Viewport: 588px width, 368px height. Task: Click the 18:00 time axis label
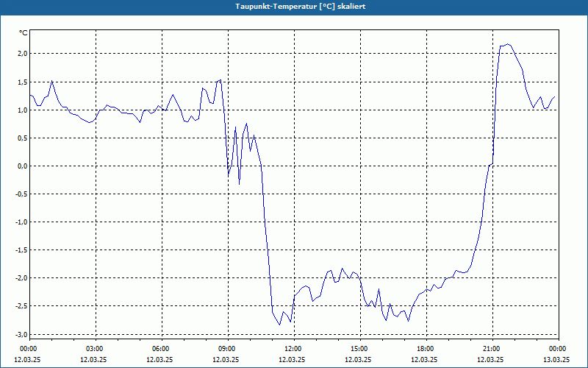tap(426, 349)
